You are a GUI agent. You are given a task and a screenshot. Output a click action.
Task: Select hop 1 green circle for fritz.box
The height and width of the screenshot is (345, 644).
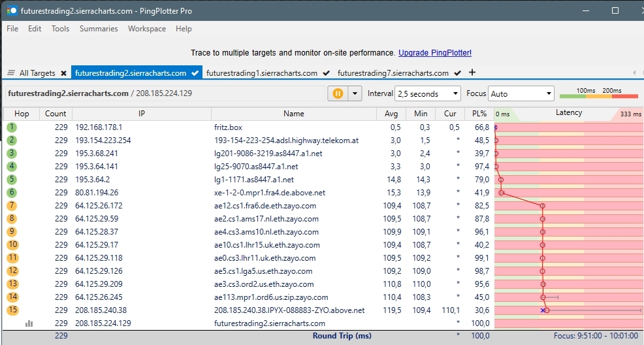[12, 127]
